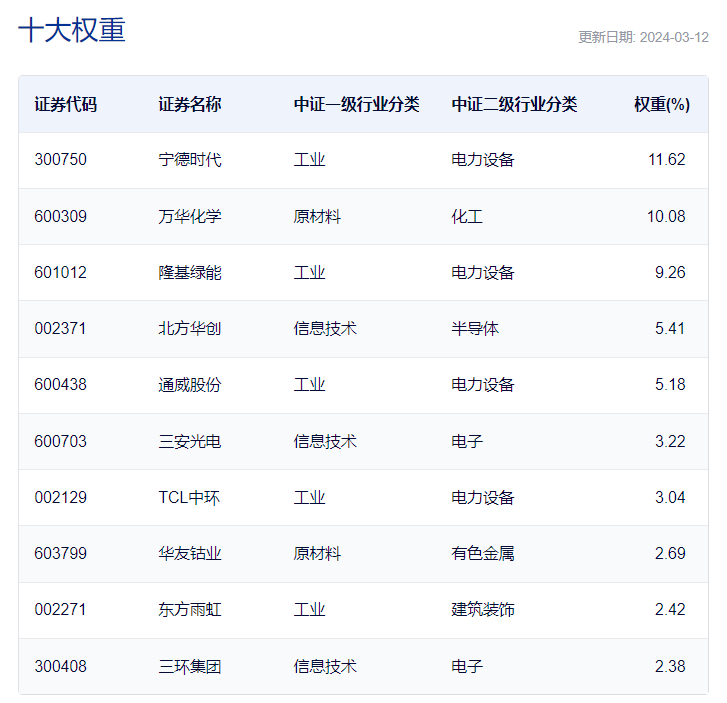Click 工业 in the 隆基绿能 row

click(309, 272)
